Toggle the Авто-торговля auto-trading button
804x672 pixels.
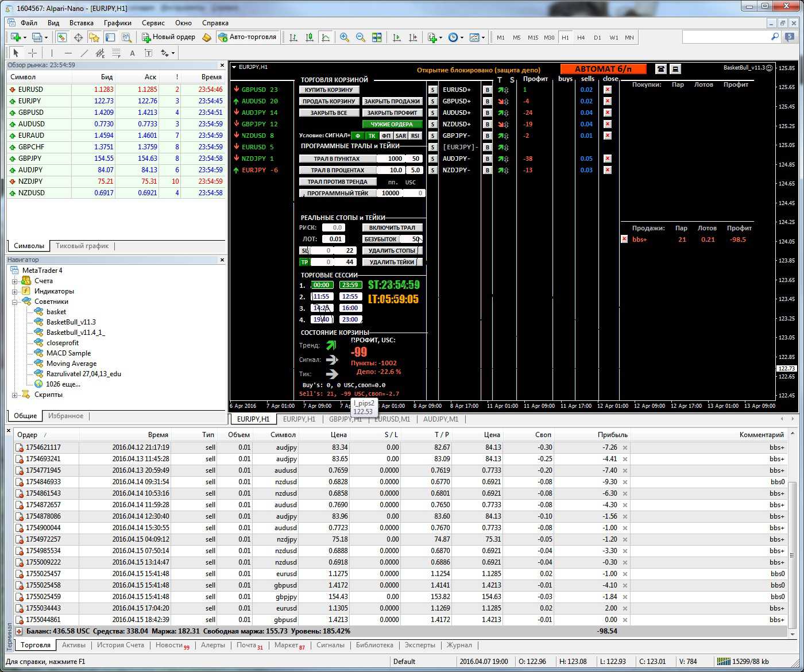tap(248, 37)
